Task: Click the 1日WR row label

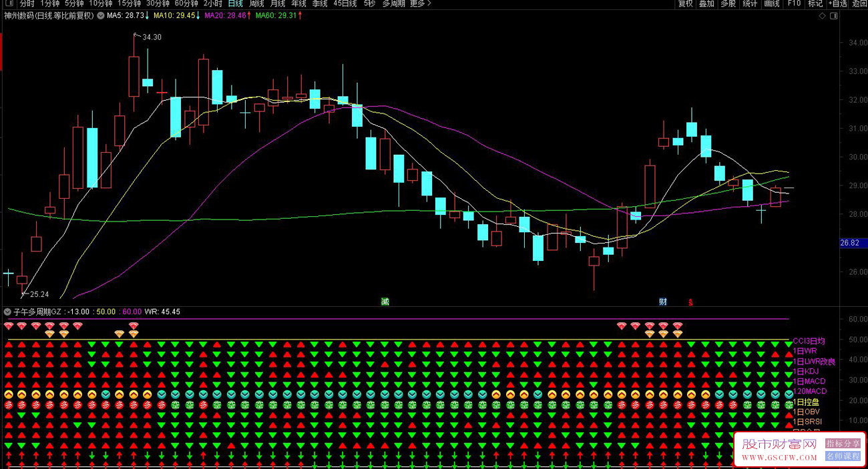Action: 805,351
